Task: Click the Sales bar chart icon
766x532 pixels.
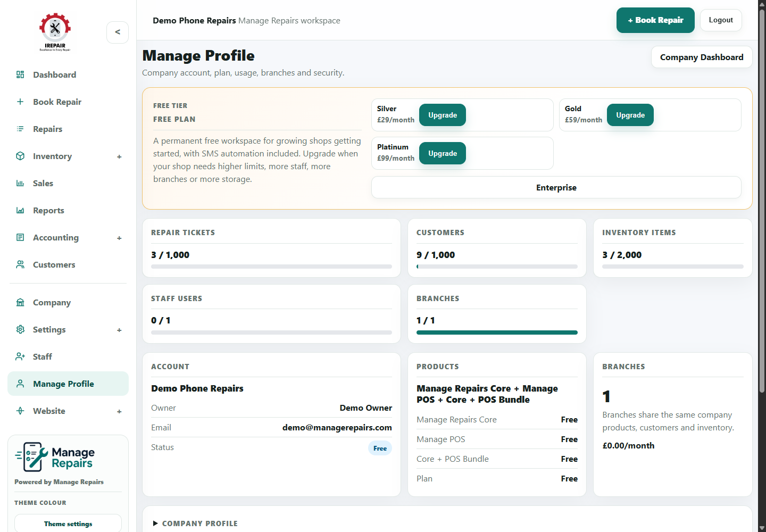Action: pos(20,183)
